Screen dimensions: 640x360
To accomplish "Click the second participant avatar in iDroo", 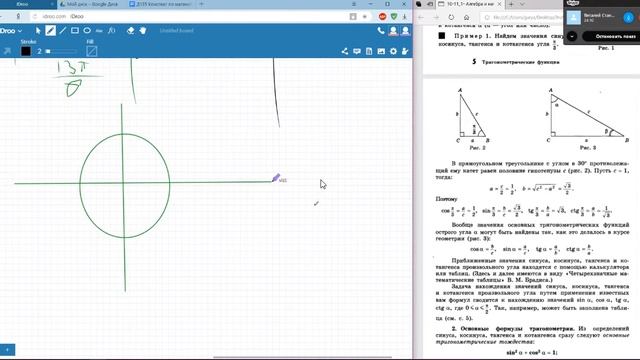I will click(x=405, y=31).
